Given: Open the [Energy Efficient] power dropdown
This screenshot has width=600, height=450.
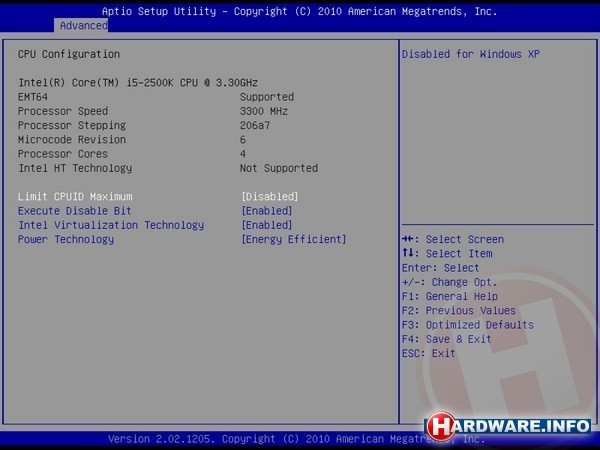Looking at the screenshot, I should [293, 239].
